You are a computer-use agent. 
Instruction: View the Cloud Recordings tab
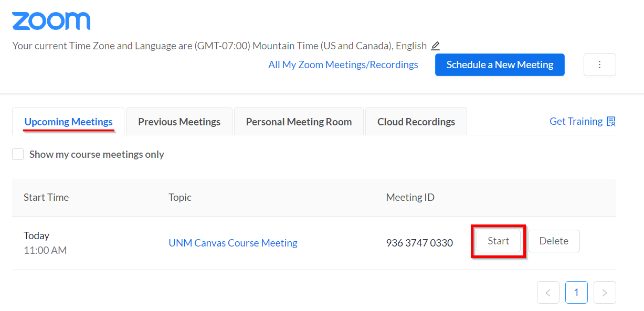click(416, 122)
